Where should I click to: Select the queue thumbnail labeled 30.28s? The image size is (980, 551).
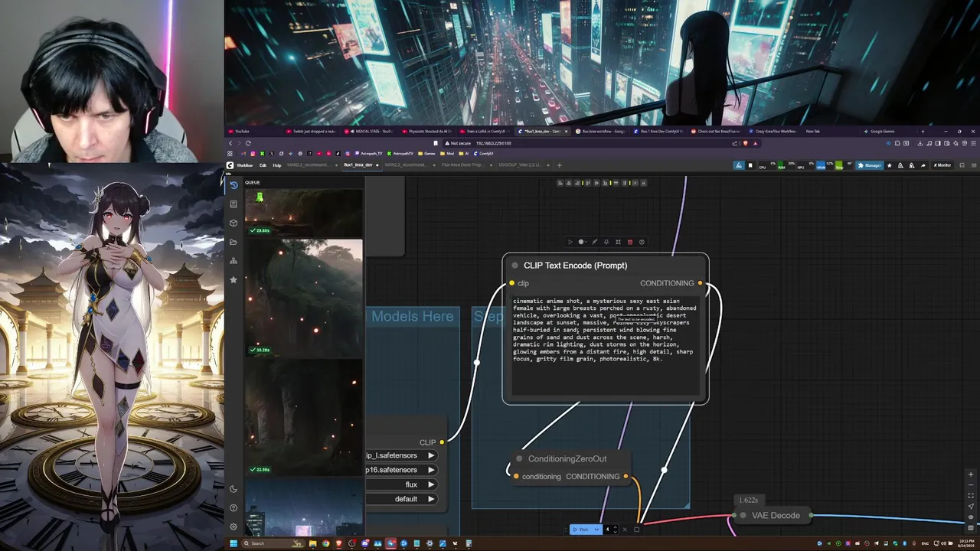304,298
